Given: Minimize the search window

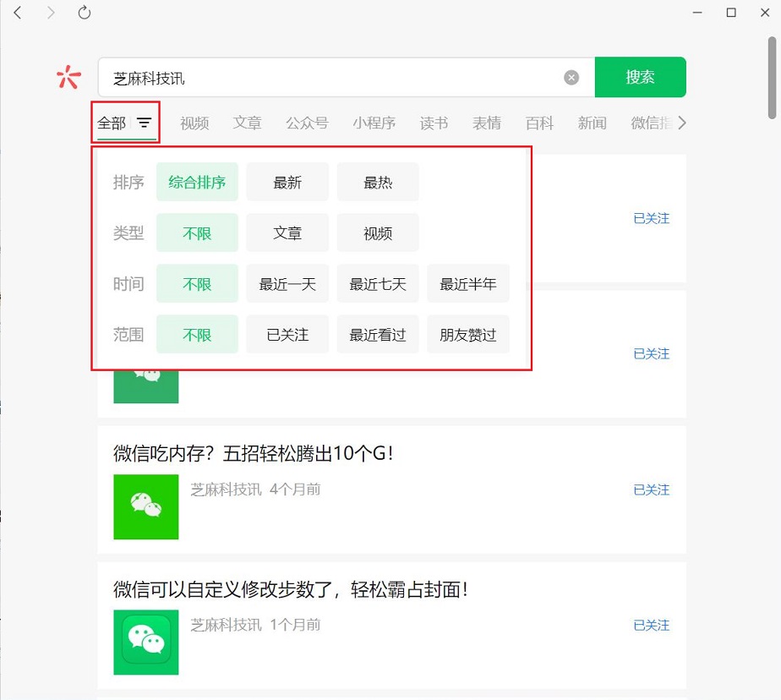Looking at the screenshot, I should (697, 13).
